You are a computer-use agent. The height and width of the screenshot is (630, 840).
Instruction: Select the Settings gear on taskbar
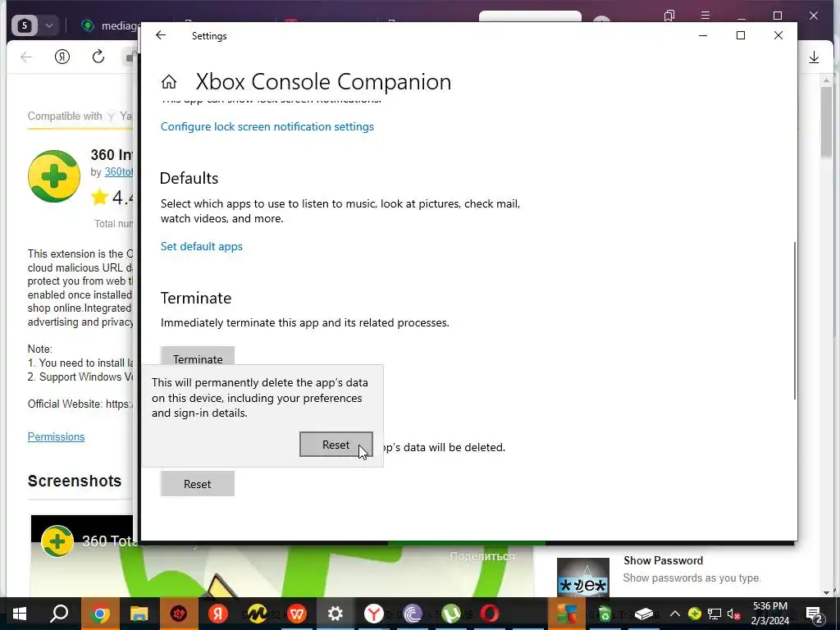coord(336,614)
